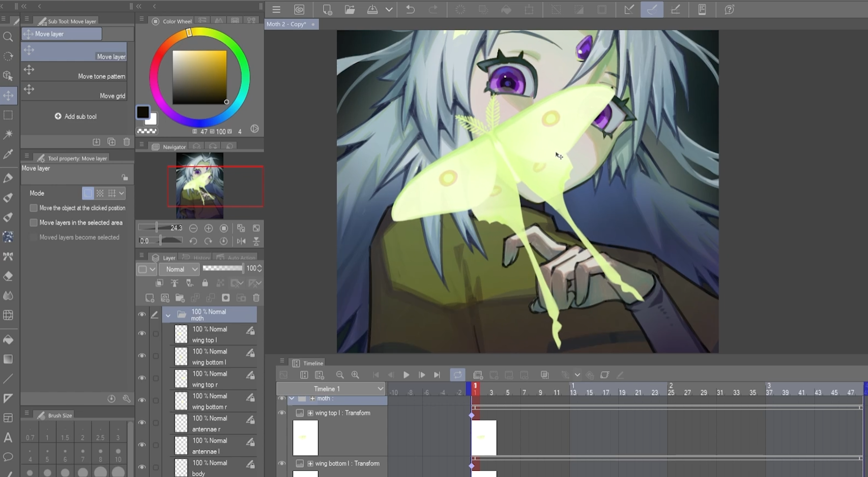
Task: Collapse the moth folder layer
Action: pos(168,315)
